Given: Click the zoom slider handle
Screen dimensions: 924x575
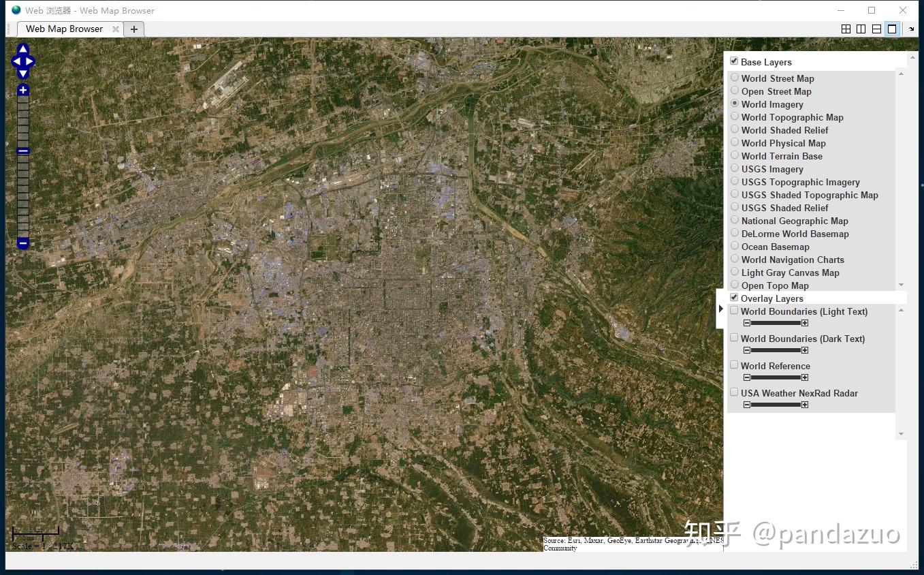Looking at the screenshot, I should (22, 151).
